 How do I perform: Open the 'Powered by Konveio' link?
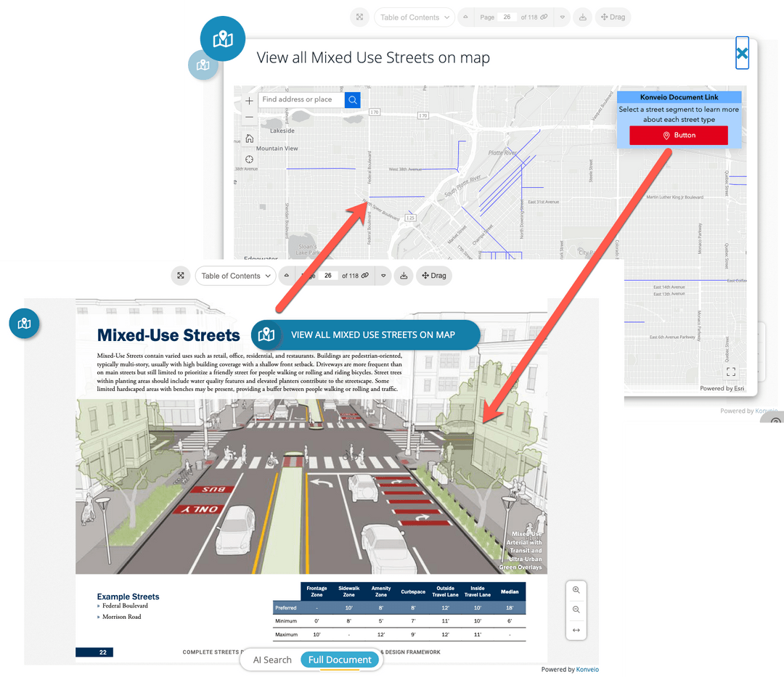click(587, 669)
